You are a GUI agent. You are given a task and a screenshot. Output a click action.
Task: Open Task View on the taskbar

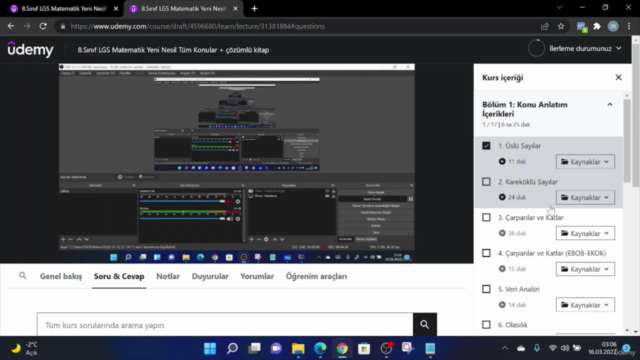click(x=254, y=348)
